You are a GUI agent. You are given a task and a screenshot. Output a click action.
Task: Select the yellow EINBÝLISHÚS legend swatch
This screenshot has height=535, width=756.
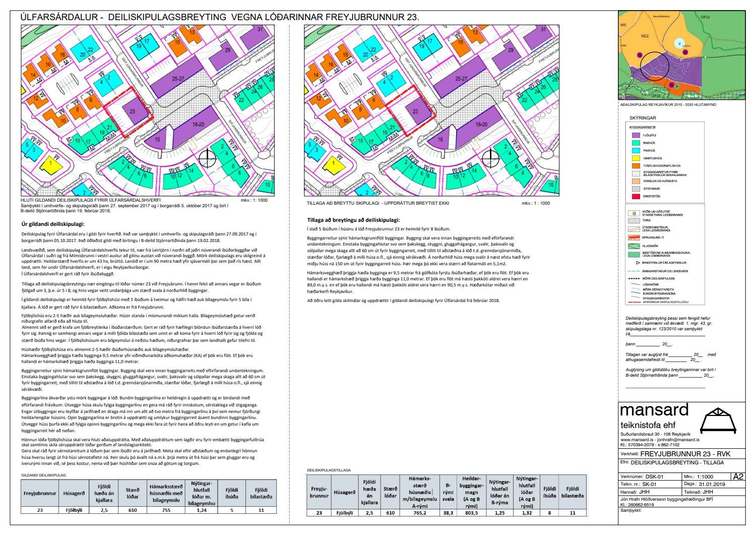point(635,158)
